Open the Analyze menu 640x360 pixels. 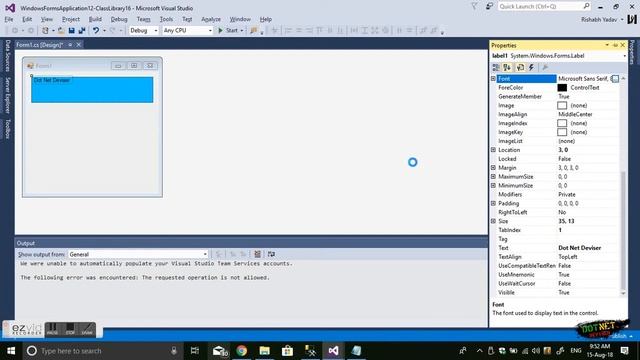pos(211,19)
